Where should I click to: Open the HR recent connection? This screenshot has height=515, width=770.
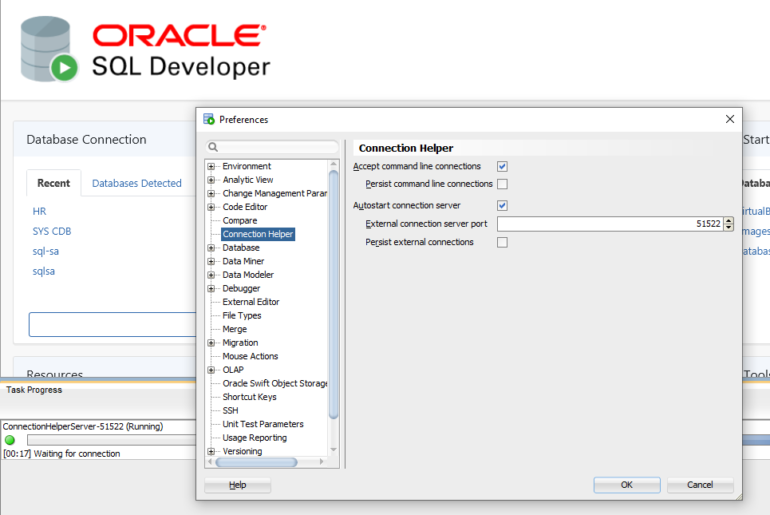tap(39, 211)
